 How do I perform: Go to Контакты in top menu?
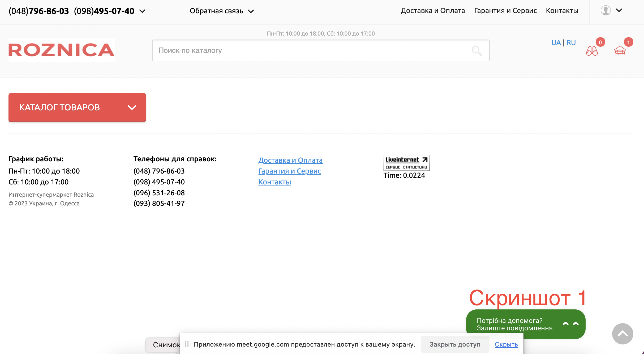pos(562,11)
